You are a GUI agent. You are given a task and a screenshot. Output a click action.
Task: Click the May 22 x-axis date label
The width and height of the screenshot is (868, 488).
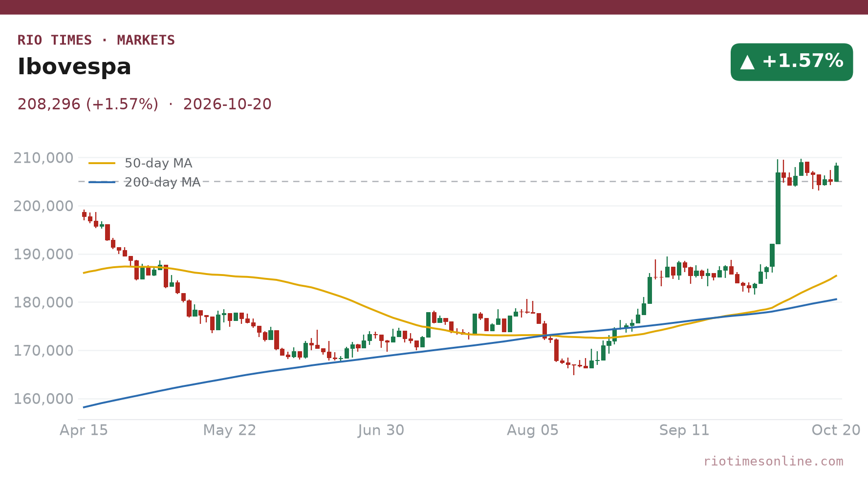pyautogui.click(x=230, y=430)
